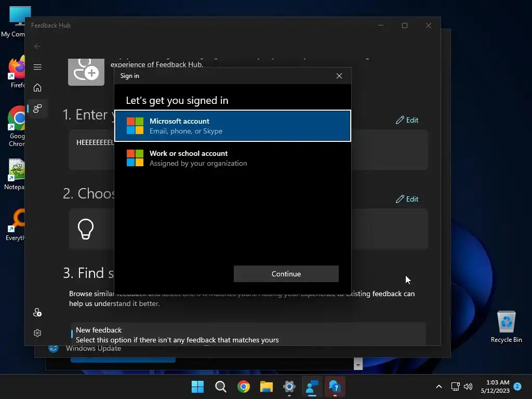Open taskbar Search
The height and width of the screenshot is (399, 532).
tap(220, 387)
